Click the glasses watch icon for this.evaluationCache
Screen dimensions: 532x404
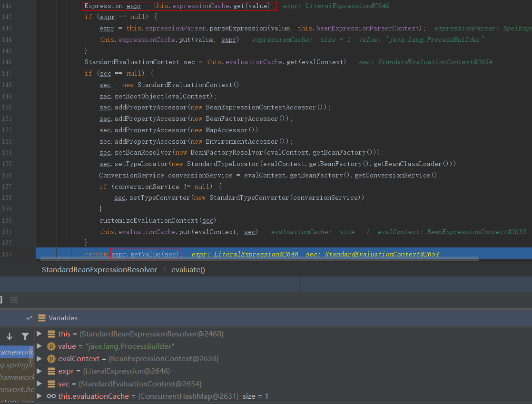(x=51, y=396)
